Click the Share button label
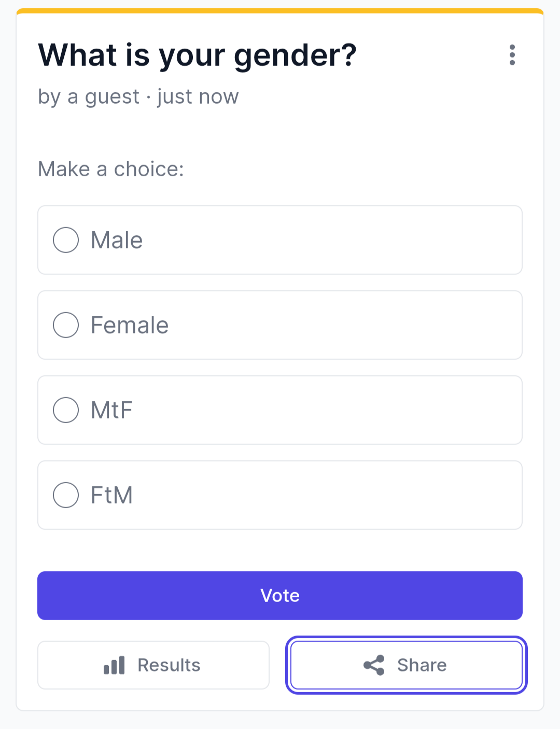The width and height of the screenshot is (560, 729). (422, 665)
